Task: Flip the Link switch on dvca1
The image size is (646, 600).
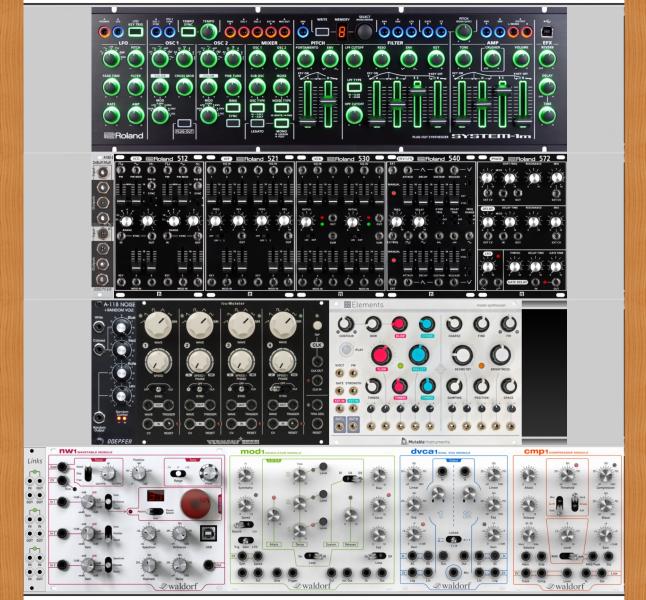Action: [x=453, y=539]
